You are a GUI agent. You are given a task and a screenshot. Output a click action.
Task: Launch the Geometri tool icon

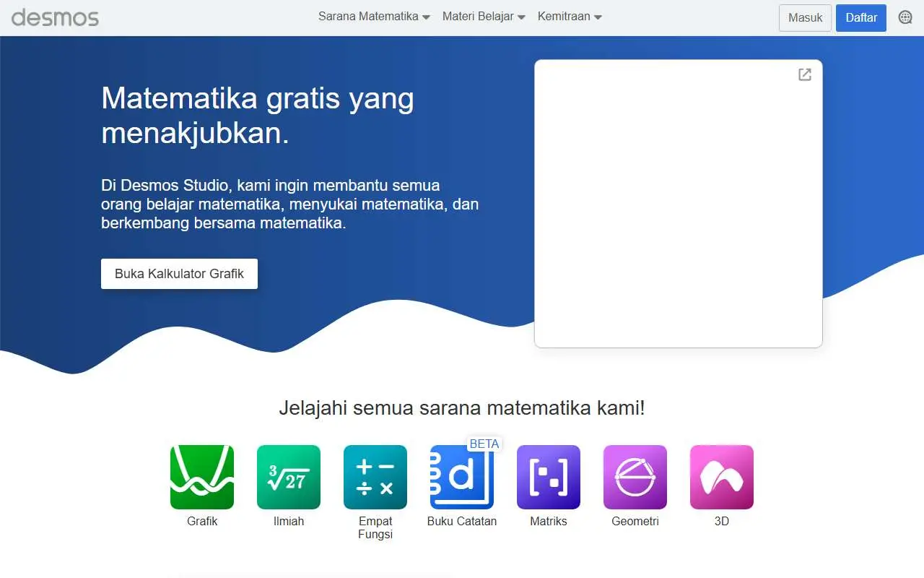[635, 477]
